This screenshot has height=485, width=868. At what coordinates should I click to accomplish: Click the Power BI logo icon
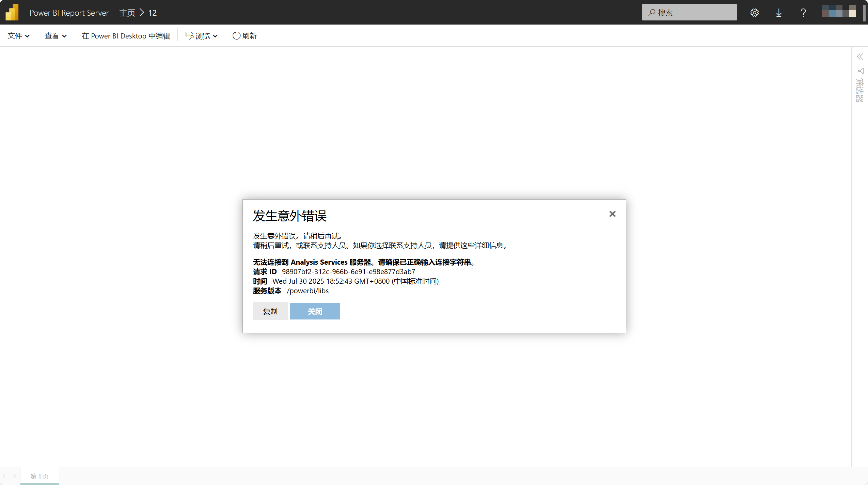pos(12,13)
